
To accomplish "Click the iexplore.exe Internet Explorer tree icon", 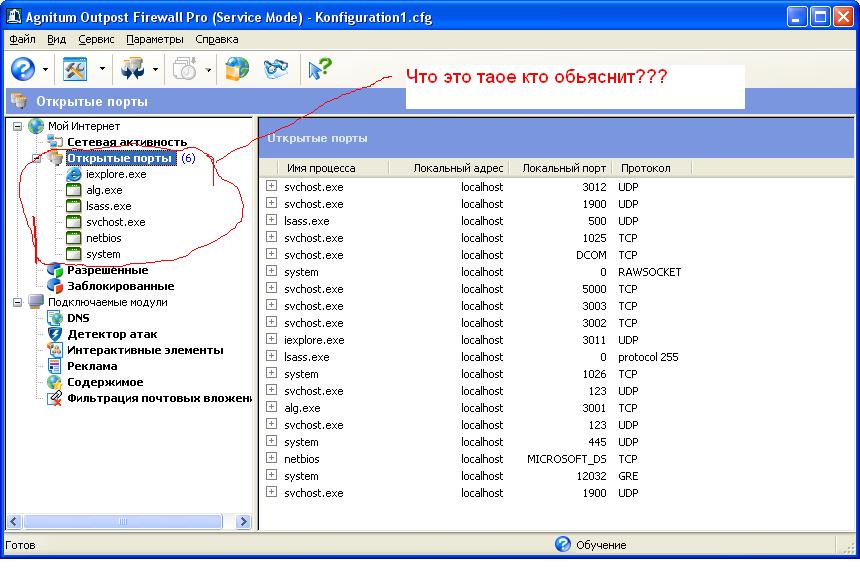I will (x=73, y=174).
